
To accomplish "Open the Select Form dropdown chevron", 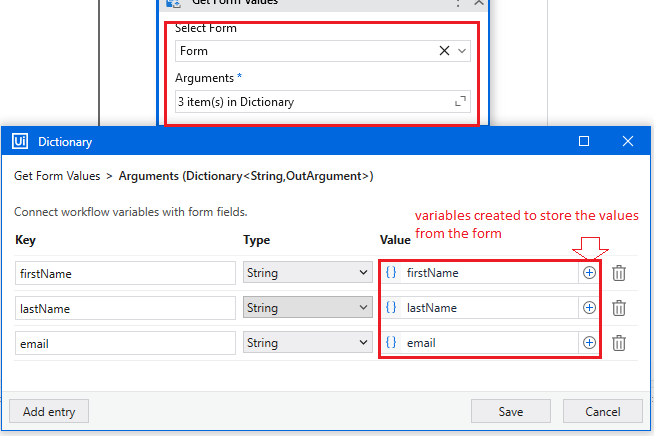I will pyautogui.click(x=461, y=51).
